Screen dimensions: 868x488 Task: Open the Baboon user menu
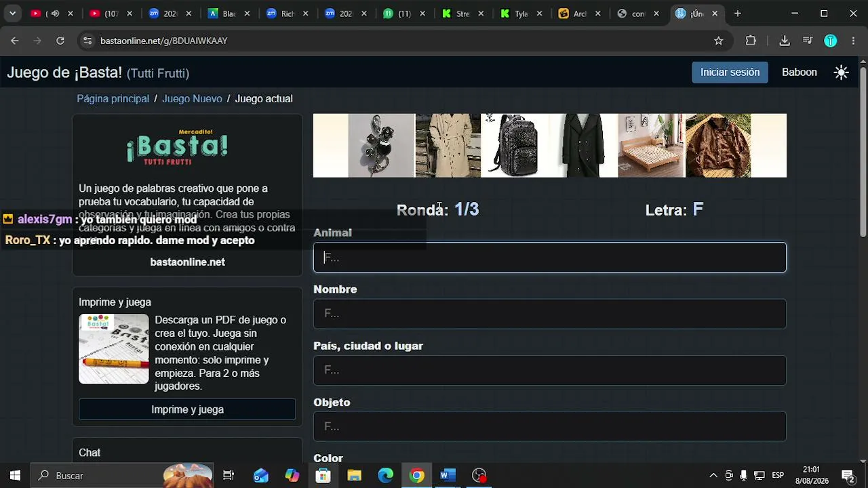800,73
